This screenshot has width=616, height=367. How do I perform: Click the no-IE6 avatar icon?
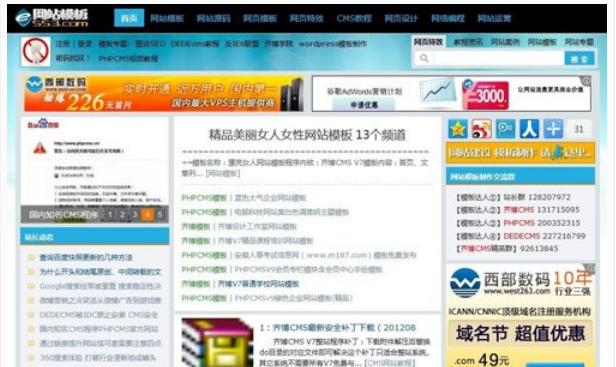35,51
